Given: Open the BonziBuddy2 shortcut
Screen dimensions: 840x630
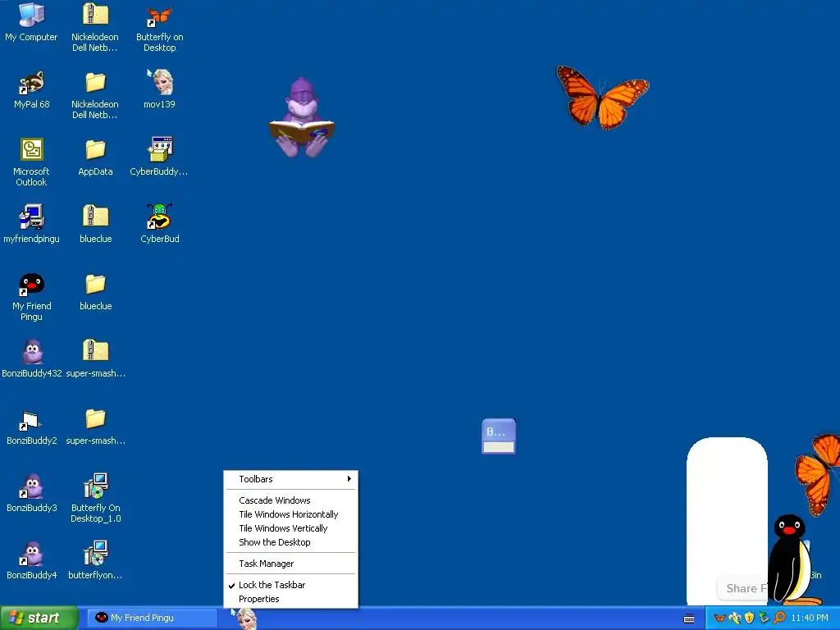Looking at the screenshot, I should (32, 426).
